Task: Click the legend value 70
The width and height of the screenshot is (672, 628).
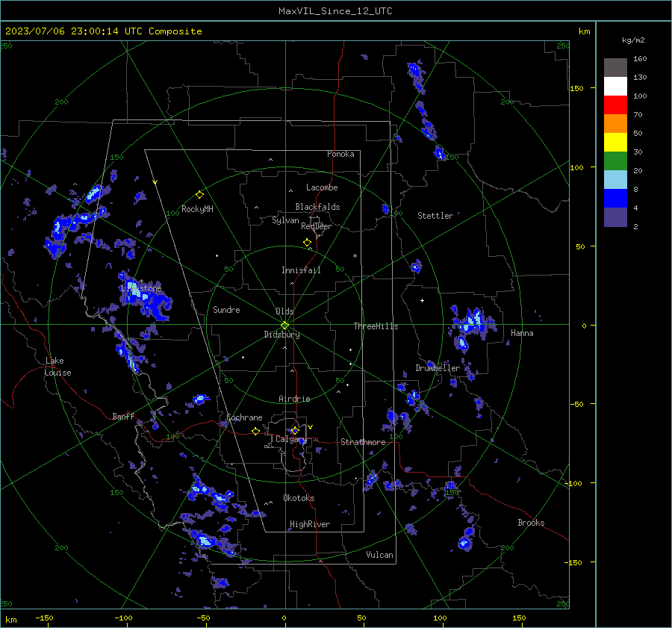Action: (x=638, y=114)
